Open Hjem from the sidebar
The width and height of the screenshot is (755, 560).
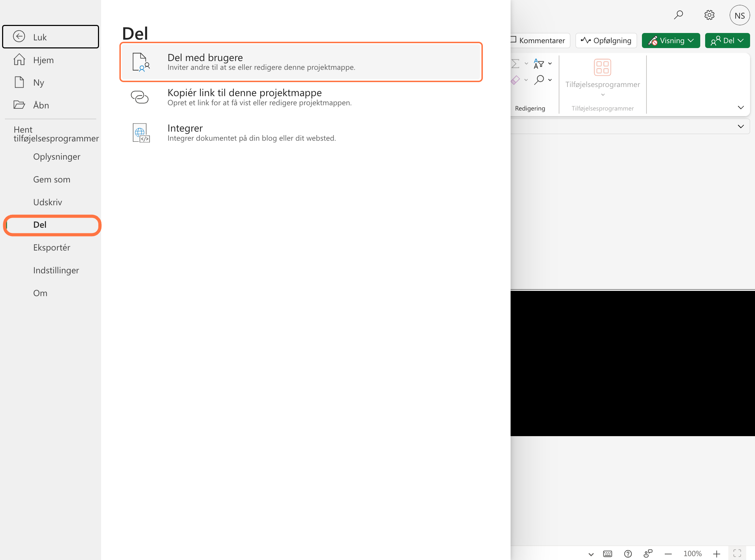click(51, 60)
